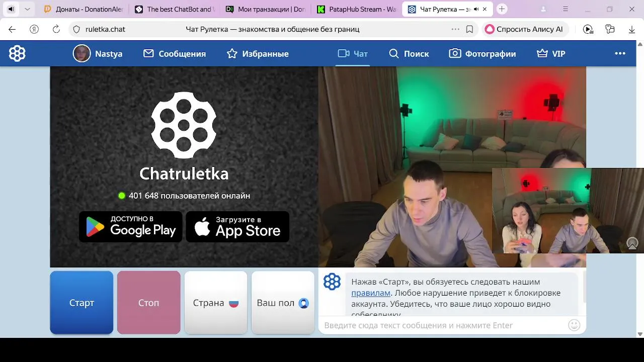Image resolution: width=644 pixels, height=362 pixels.
Task: Open the video play toolbar icon
Action: click(588, 29)
